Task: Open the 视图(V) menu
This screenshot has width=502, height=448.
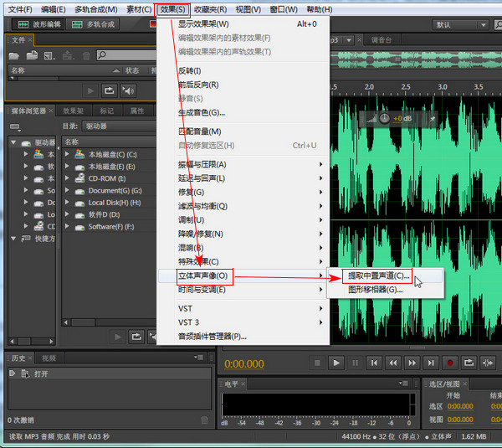Action: coord(248,9)
